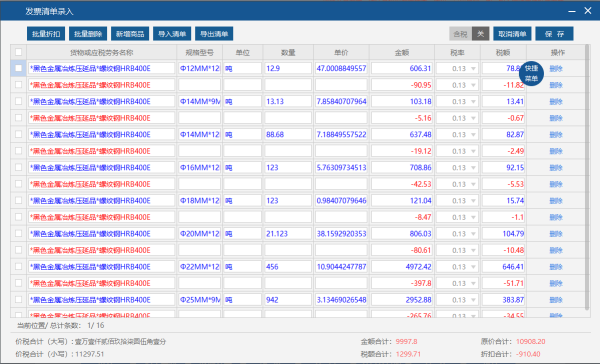The width and height of the screenshot is (600, 364).
Task: Edit the quantity field showing 12.9
Action: pyautogui.click(x=288, y=69)
